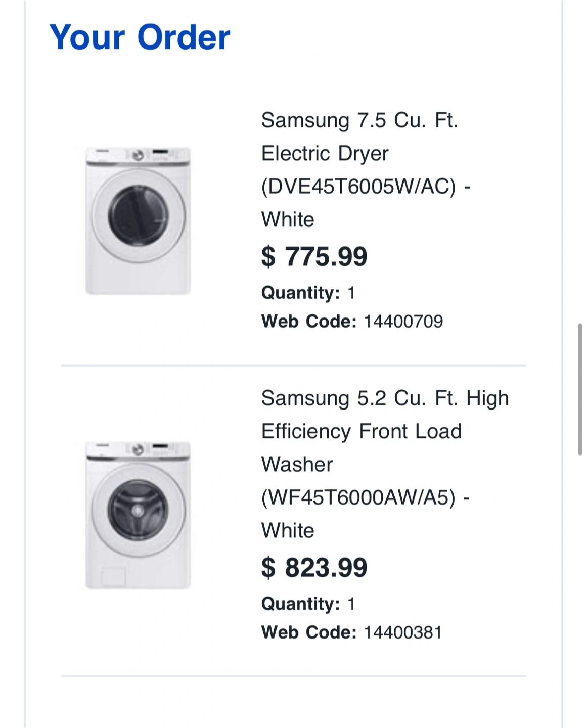Click the Quantity label under the dryer price
Screen dimensions: 587x728
300,293
